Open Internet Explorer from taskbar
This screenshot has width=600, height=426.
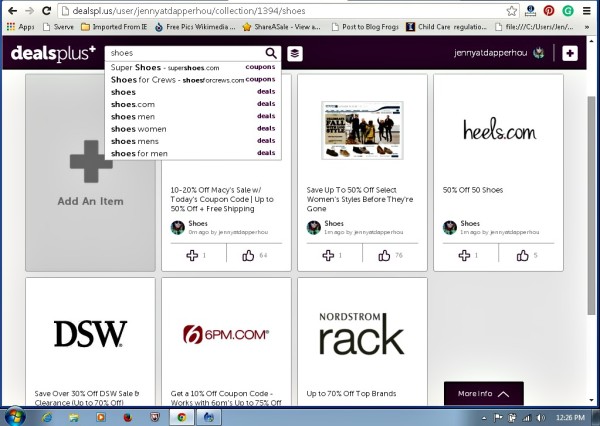tap(47, 417)
